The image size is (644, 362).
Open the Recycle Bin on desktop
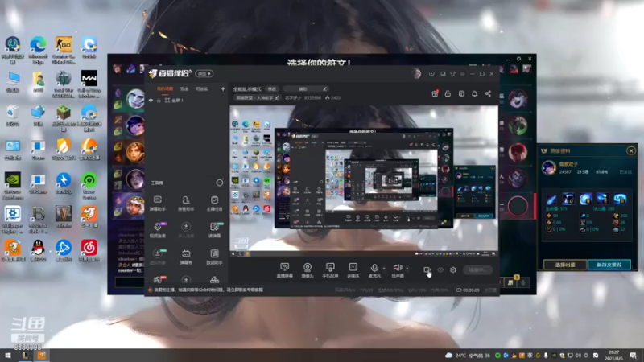click(x=13, y=112)
